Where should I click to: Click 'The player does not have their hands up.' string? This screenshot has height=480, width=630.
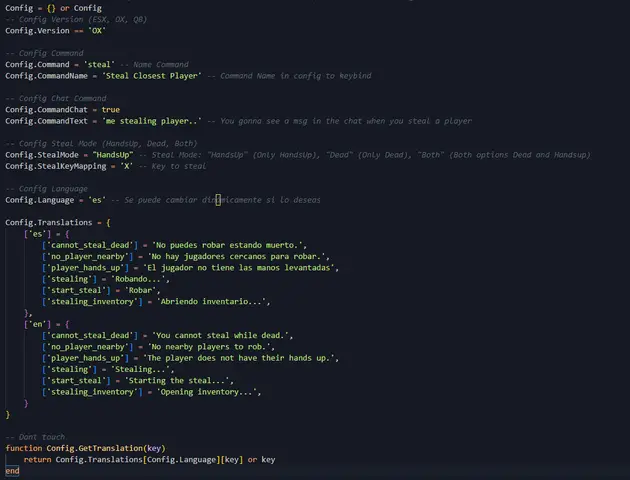[239, 358]
